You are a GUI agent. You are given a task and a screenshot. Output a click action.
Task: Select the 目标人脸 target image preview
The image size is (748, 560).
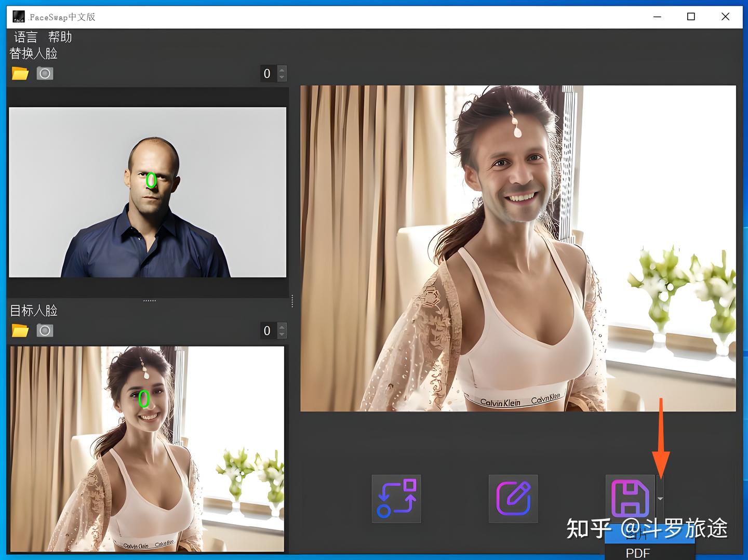tap(147, 449)
